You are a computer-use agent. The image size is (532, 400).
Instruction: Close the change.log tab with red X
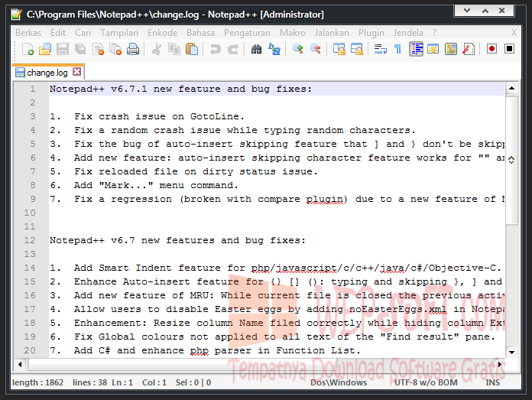pos(77,72)
